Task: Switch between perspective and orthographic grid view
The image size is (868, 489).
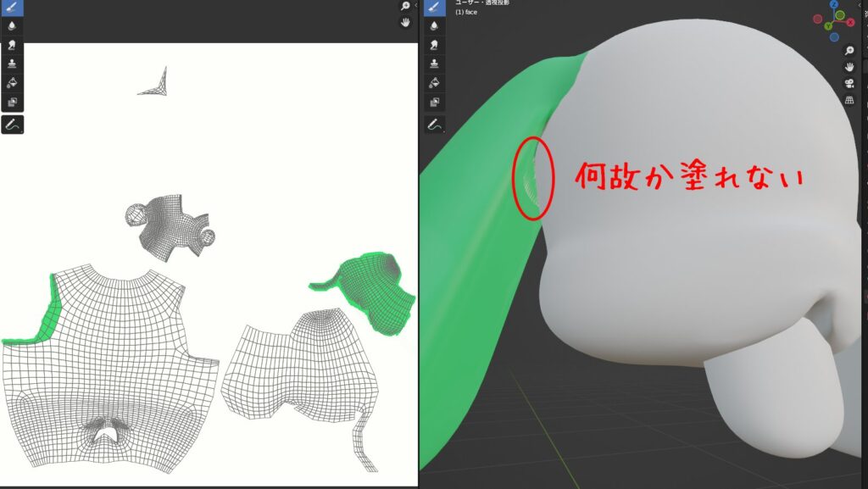Action: click(849, 100)
